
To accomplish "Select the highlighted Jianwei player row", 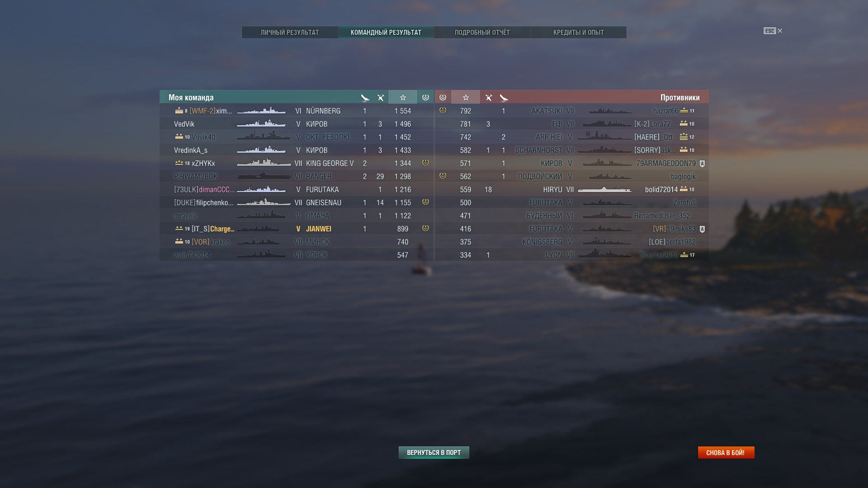I will [x=297, y=229].
